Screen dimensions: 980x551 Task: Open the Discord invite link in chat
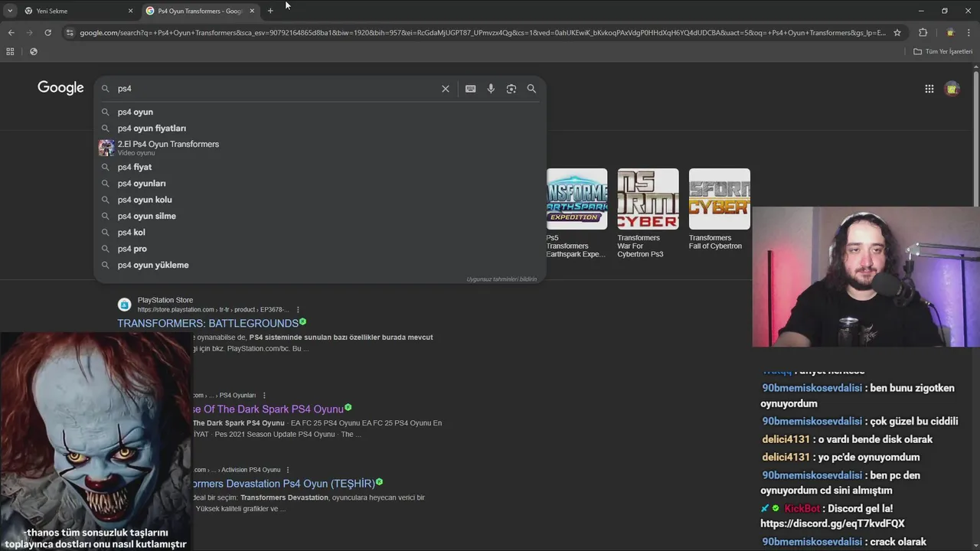click(x=832, y=523)
